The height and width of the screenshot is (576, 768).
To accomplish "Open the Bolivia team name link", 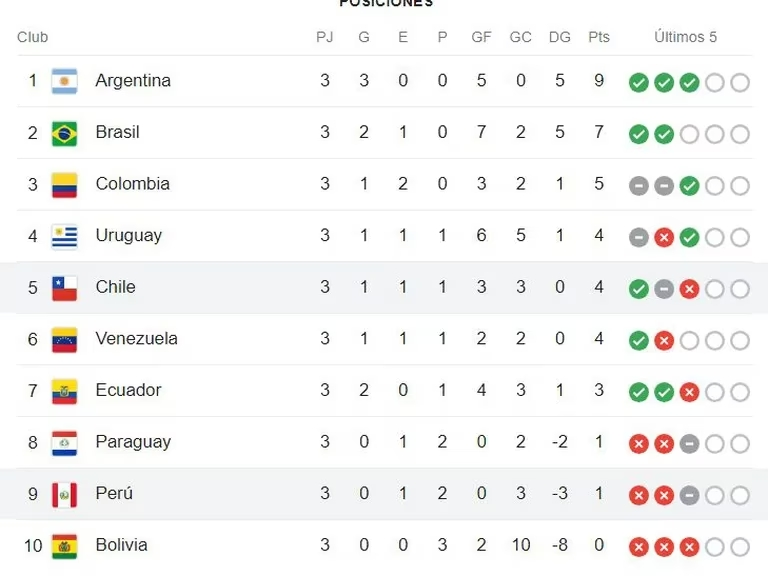I will click(121, 545).
